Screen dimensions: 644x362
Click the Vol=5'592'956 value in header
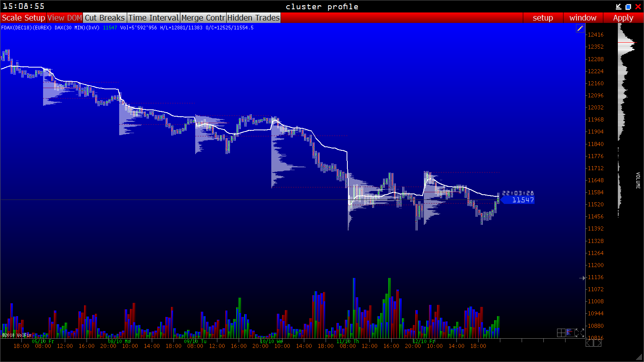point(138,28)
